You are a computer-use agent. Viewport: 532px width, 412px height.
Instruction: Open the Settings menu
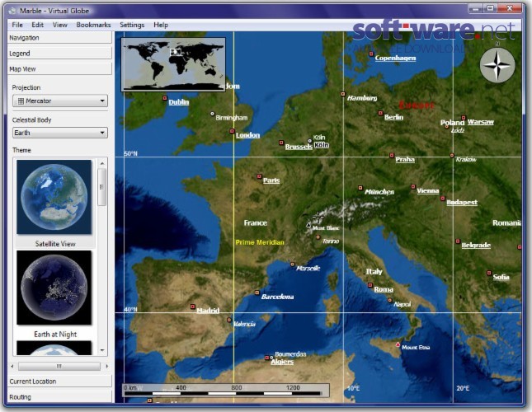tap(132, 25)
